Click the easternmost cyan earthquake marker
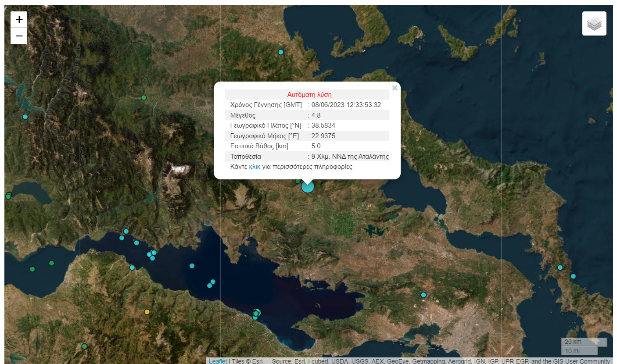 [x=573, y=276]
